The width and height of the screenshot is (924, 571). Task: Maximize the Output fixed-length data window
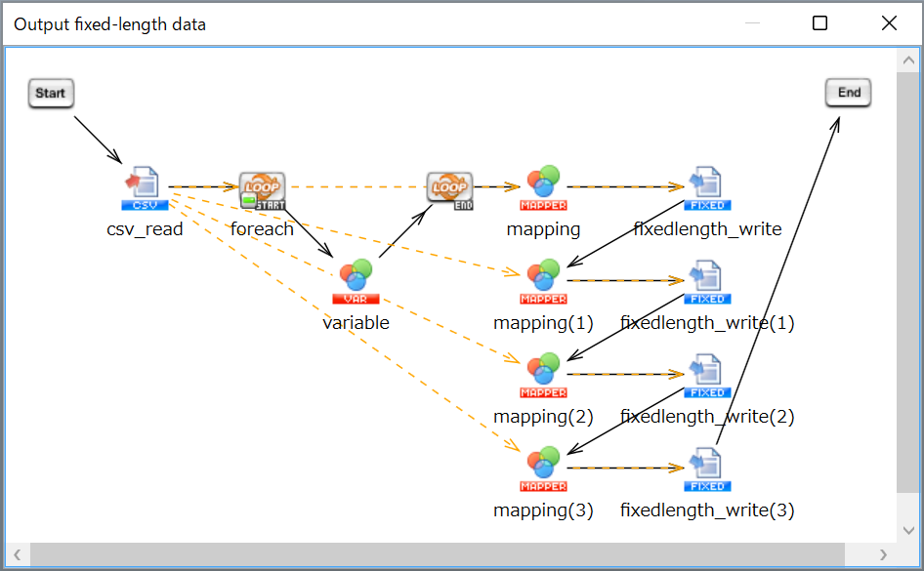tap(819, 23)
